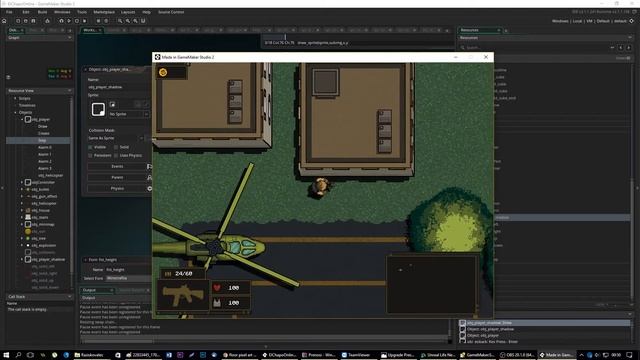
Task: Click the Events button
Action: [117, 167]
